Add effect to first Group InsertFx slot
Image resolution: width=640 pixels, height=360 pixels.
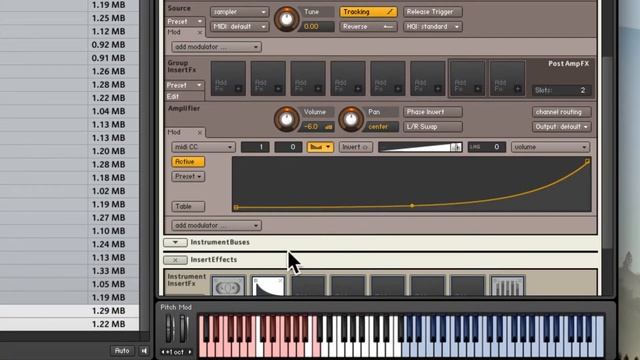coord(228,78)
